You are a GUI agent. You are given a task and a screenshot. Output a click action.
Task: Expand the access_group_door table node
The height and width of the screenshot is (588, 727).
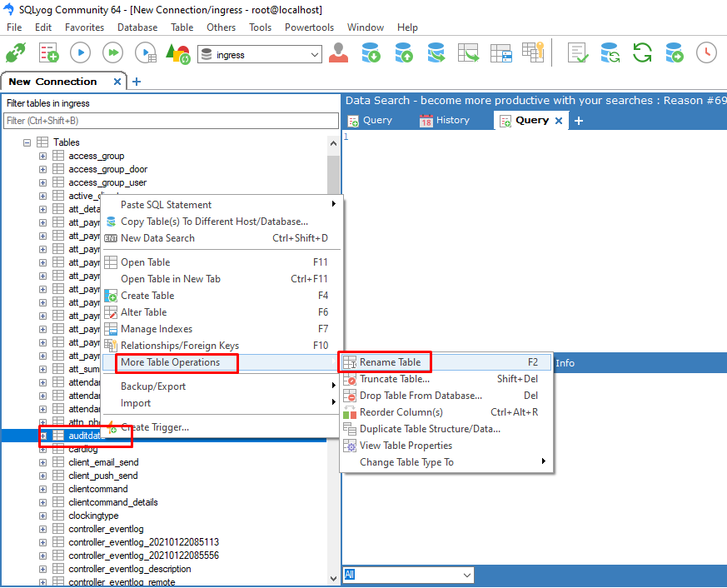pos(42,170)
